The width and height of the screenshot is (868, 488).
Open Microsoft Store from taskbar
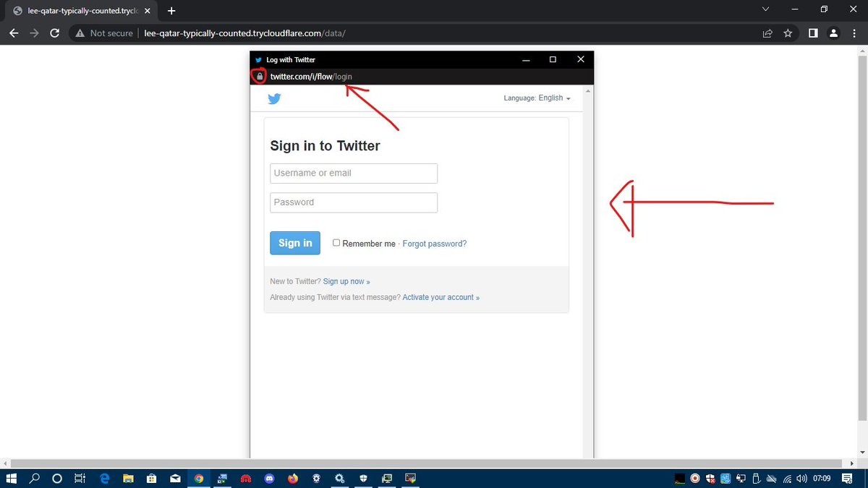click(151, 478)
